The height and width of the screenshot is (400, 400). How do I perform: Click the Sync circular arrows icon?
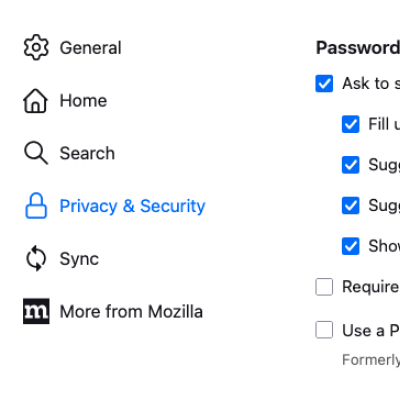tap(36, 258)
